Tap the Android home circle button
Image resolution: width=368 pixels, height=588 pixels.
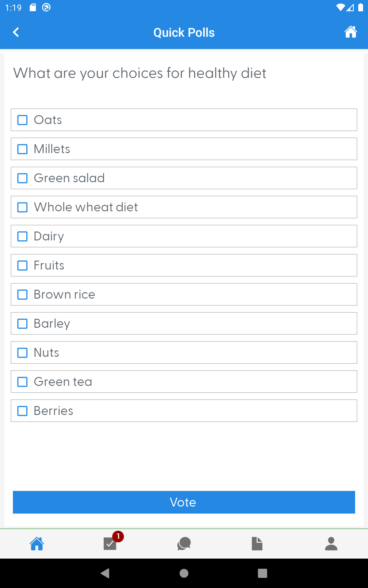click(184, 573)
